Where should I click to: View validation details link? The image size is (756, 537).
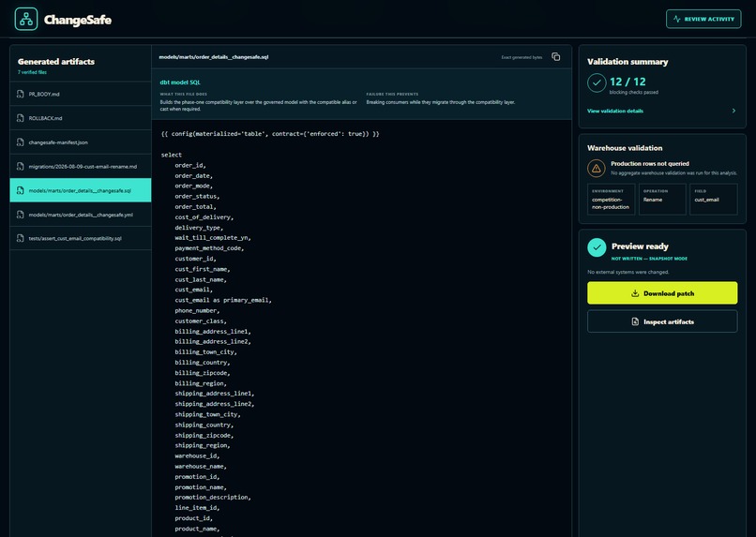tap(614, 111)
